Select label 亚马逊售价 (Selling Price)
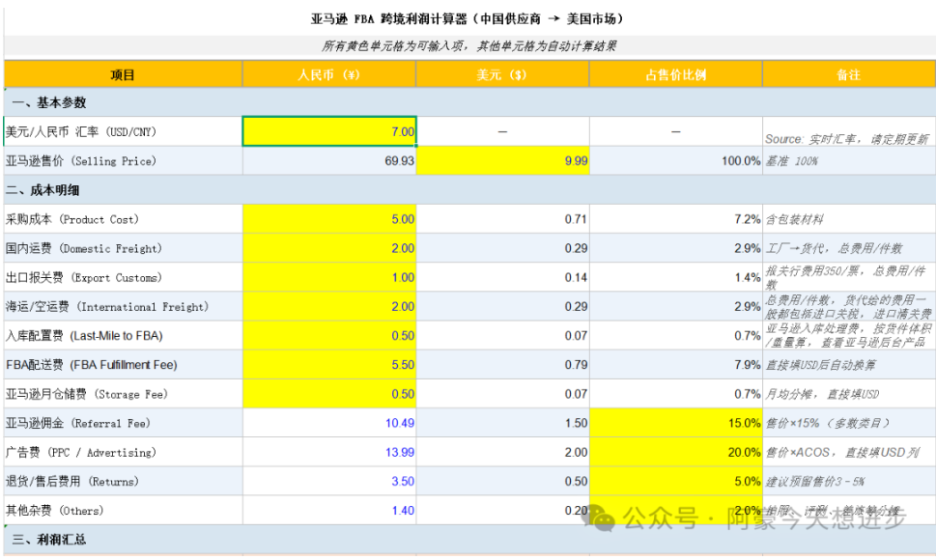Viewport: 936px width, 560px height. pos(80,161)
